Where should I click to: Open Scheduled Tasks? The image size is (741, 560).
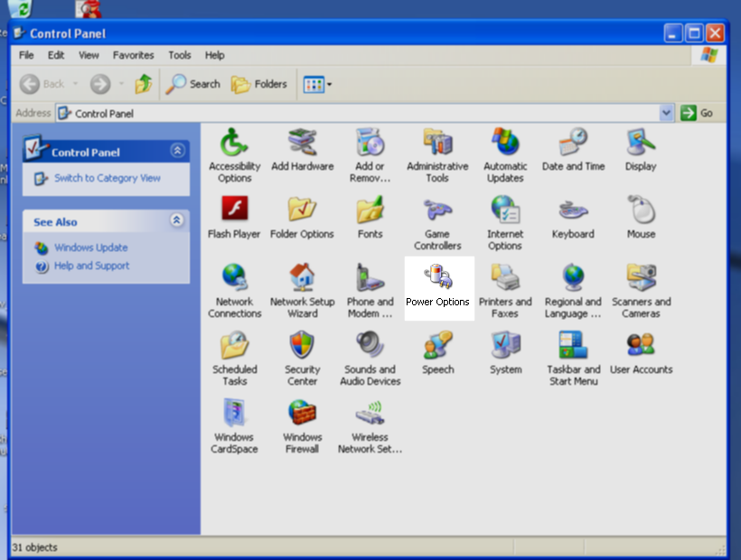click(234, 359)
